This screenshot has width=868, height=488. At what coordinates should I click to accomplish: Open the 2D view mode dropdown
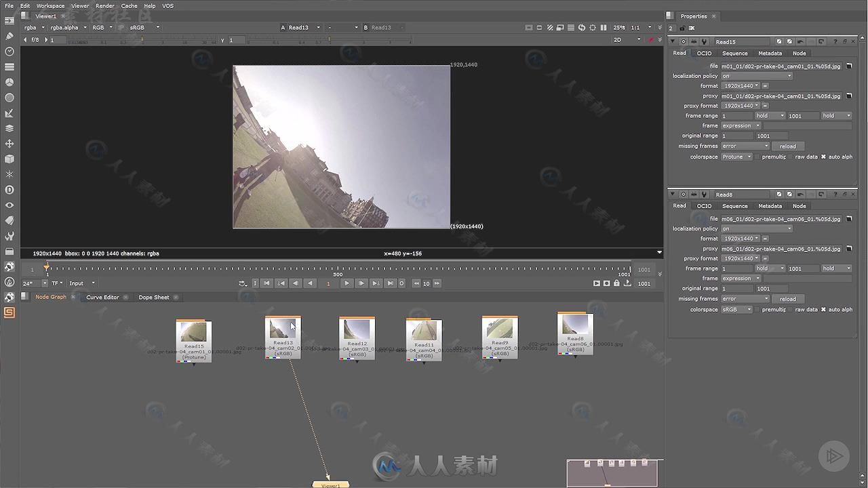627,40
